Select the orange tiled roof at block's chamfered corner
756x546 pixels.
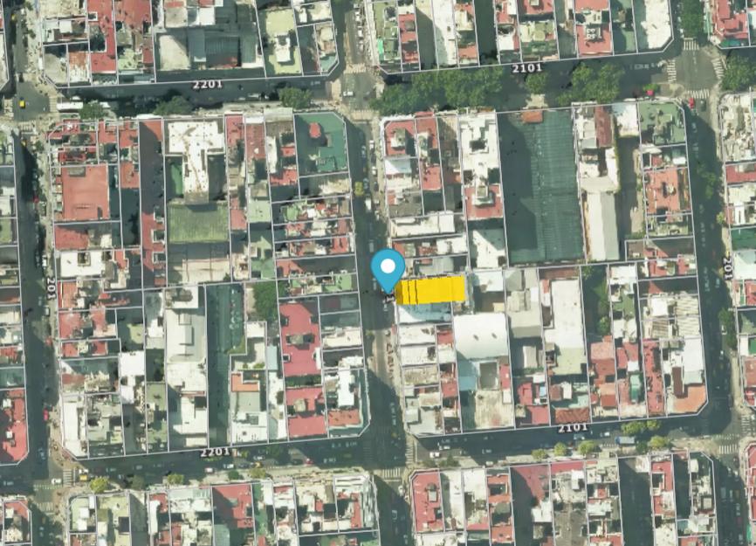[x=689, y=399]
